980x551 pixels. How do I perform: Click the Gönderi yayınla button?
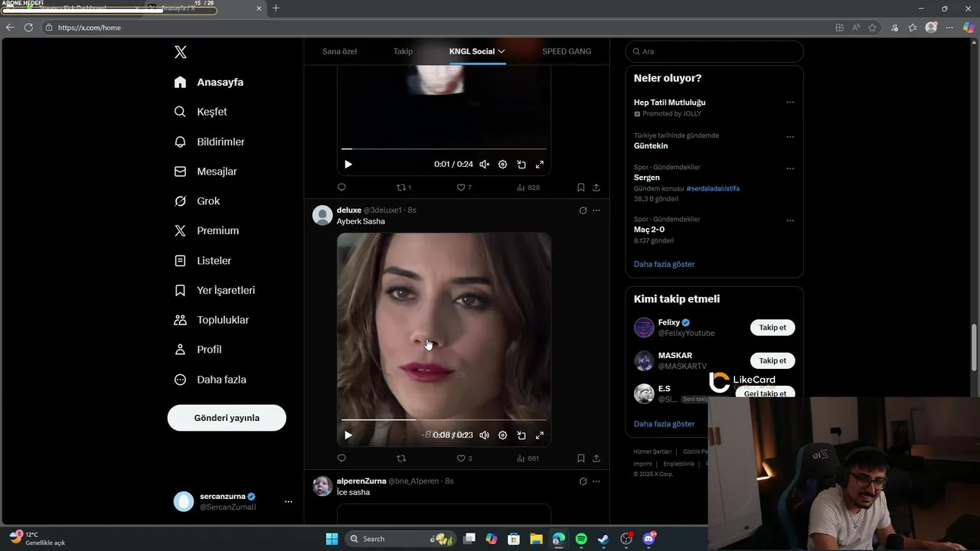pyautogui.click(x=227, y=418)
